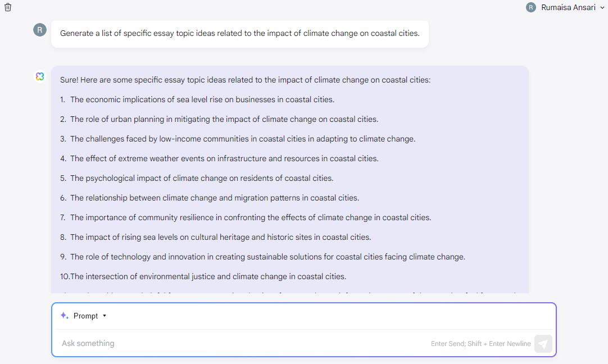Select topic 1 about economic implications
The width and height of the screenshot is (608, 364).
coord(202,99)
